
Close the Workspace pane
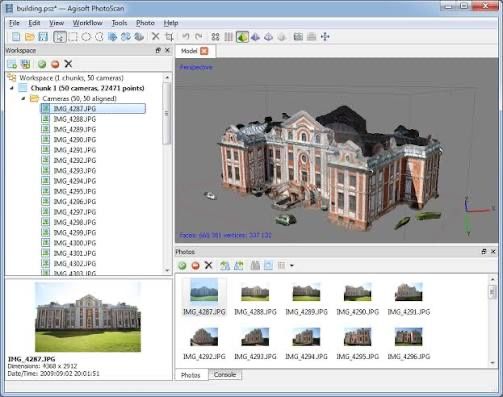[x=167, y=50]
